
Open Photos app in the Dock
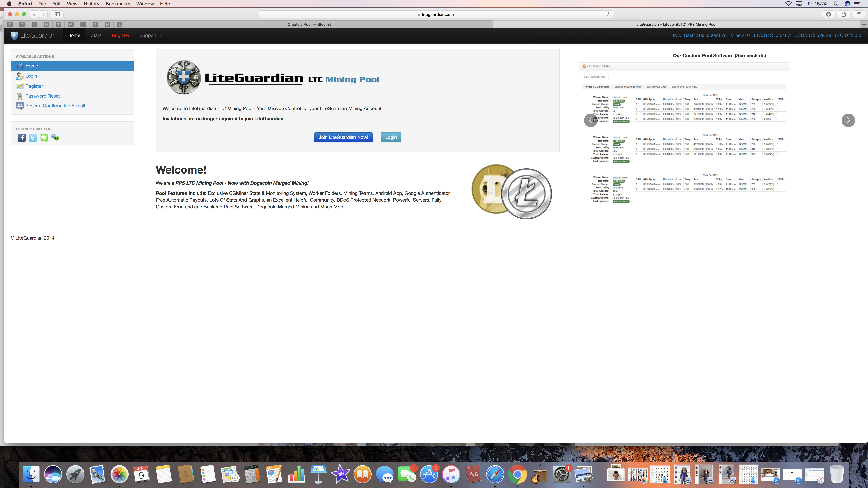[119, 474]
